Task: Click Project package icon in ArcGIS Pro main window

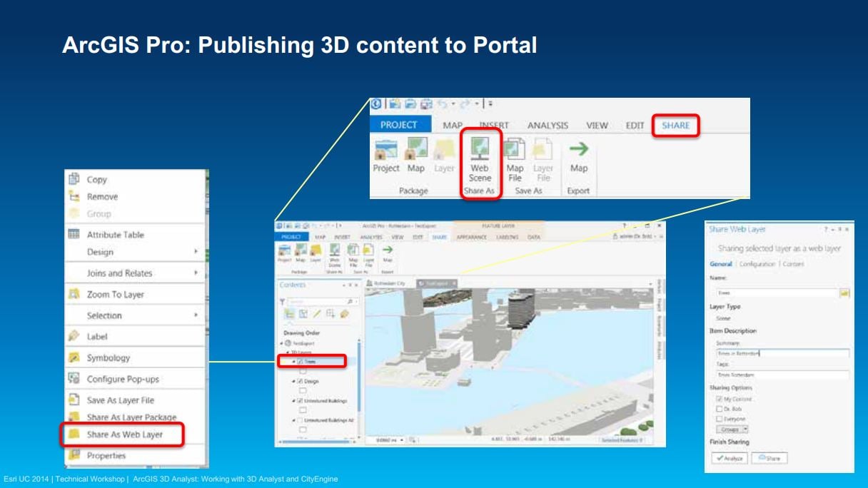Action: [284, 250]
